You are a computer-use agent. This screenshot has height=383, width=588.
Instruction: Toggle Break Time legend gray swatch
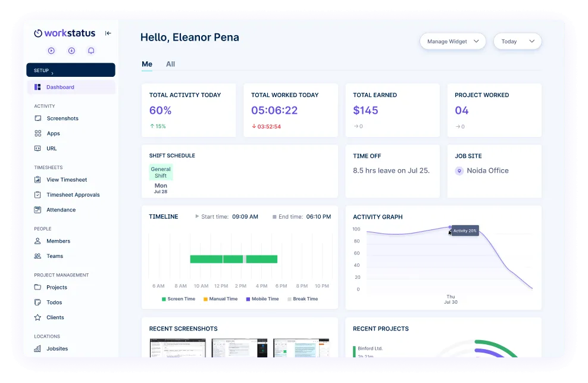click(289, 299)
